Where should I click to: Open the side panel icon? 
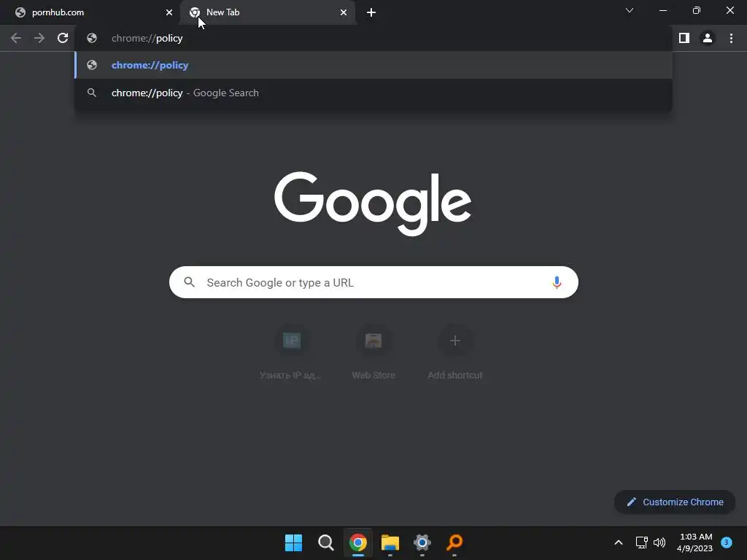[684, 38]
